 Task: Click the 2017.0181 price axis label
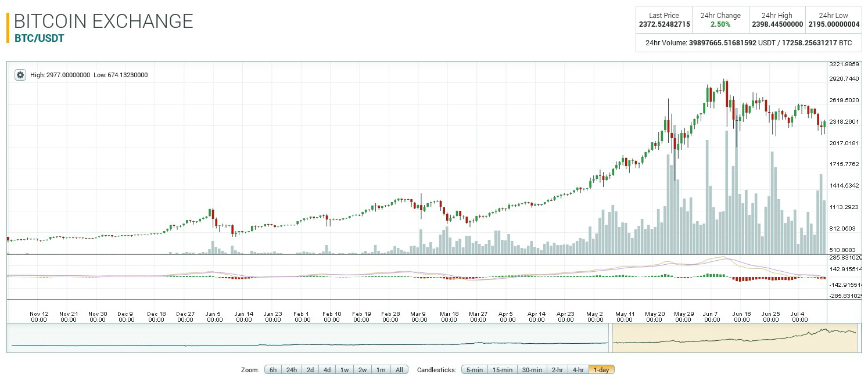[844, 143]
